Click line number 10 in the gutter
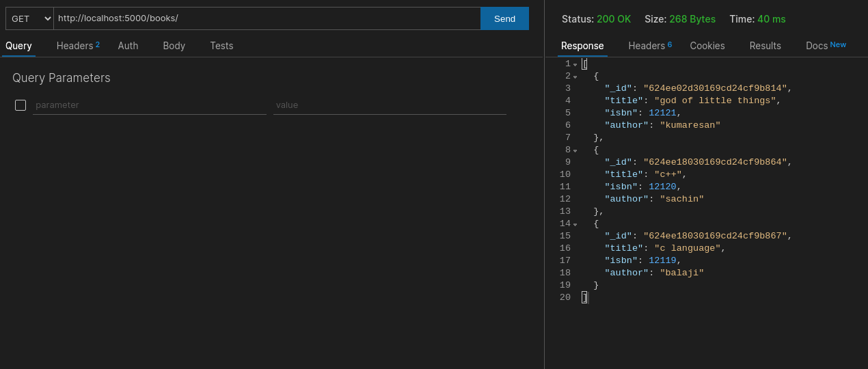The height and width of the screenshot is (369, 868). 565,174
